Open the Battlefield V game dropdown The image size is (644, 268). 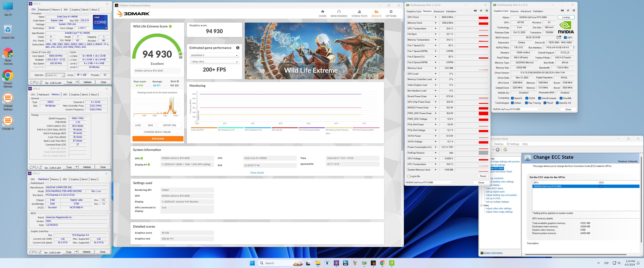click(214, 55)
